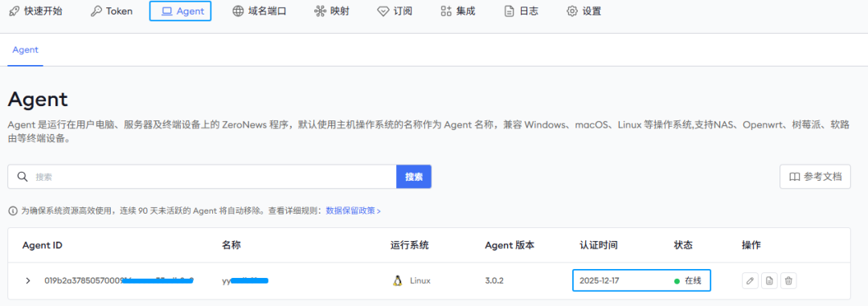
Task: Click the magnifier icon in search box
Action: pyautogui.click(x=23, y=177)
